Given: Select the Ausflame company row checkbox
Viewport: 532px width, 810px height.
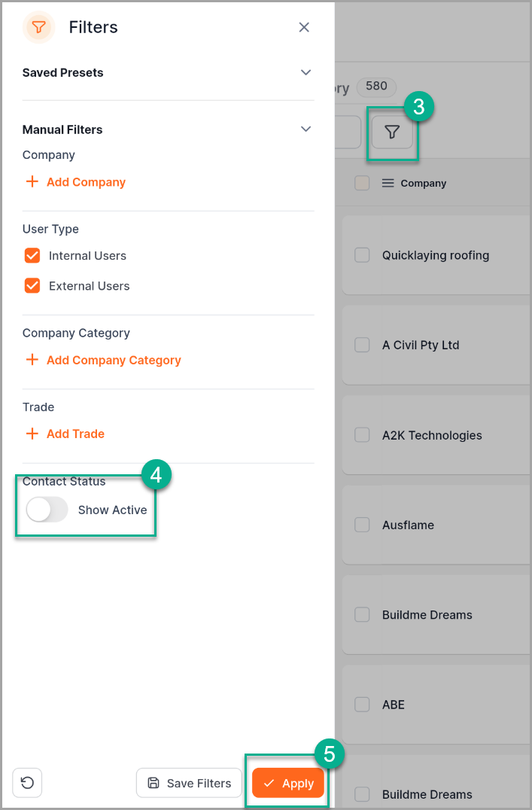Looking at the screenshot, I should [x=362, y=525].
